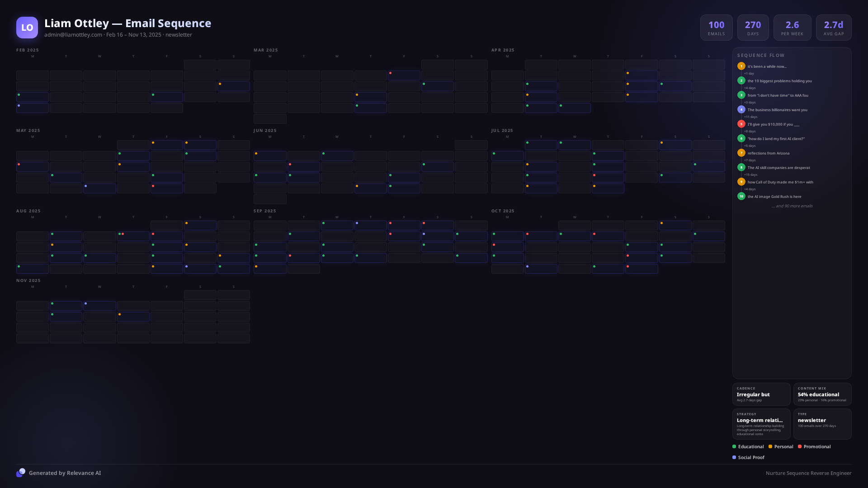Image resolution: width=868 pixels, height=488 pixels.
Task: Click the Promotional legend label
Action: (x=817, y=446)
